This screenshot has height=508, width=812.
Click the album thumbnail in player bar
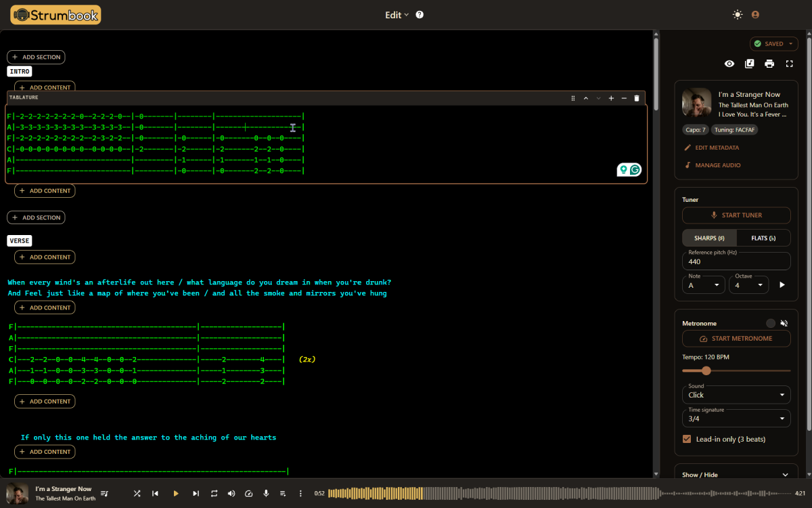tap(18, 494)
